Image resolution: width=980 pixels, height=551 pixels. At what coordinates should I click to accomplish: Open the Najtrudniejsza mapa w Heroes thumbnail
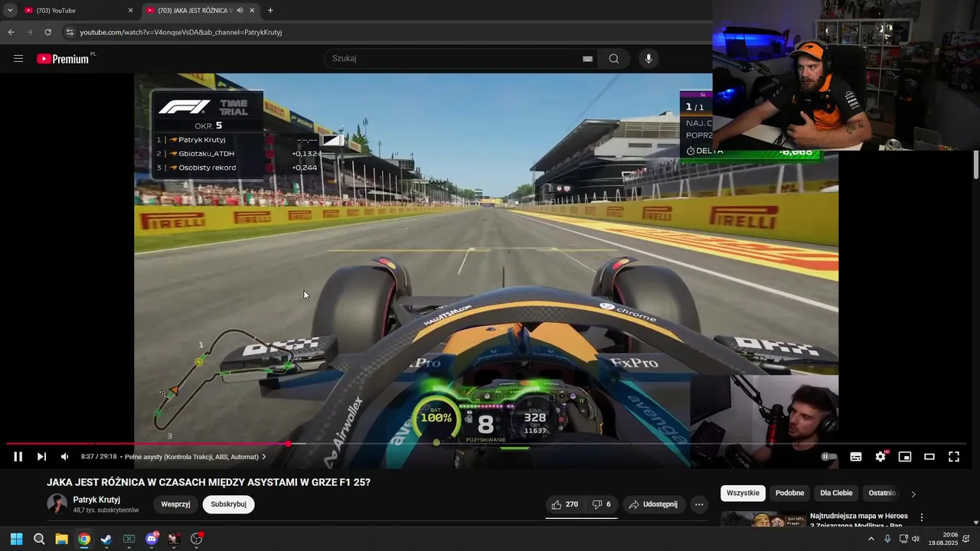763,520
